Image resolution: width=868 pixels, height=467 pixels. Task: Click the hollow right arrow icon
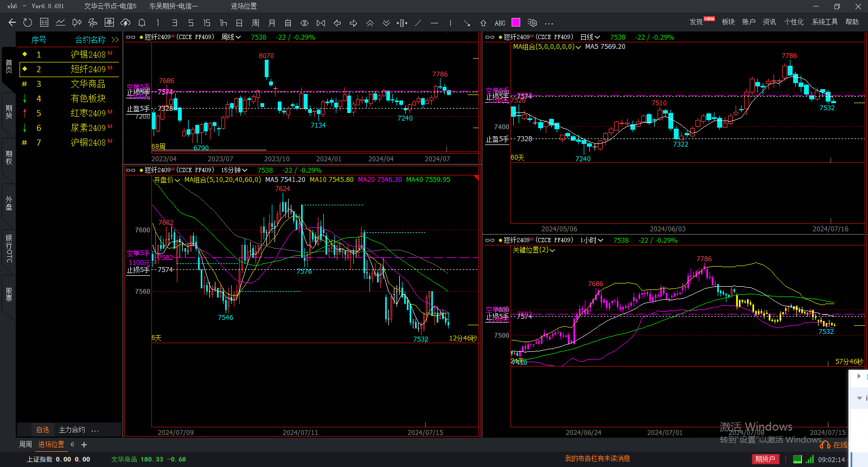tap(353, 23)
